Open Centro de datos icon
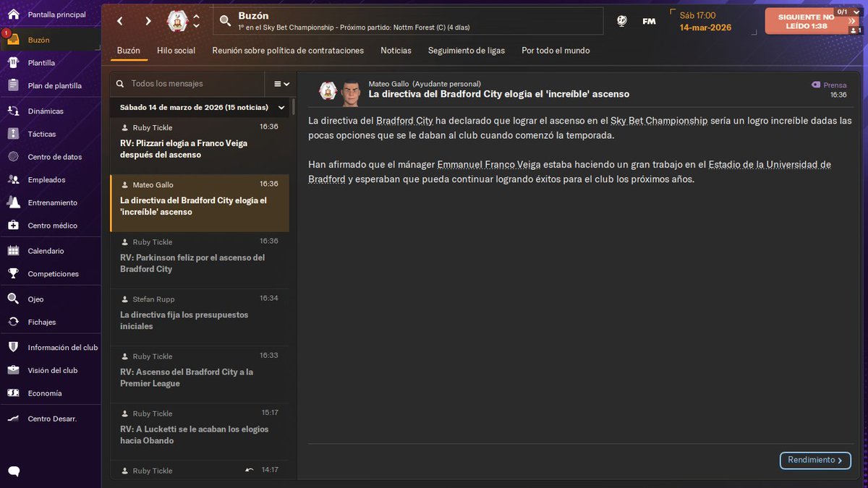 (x=13, y=157)
